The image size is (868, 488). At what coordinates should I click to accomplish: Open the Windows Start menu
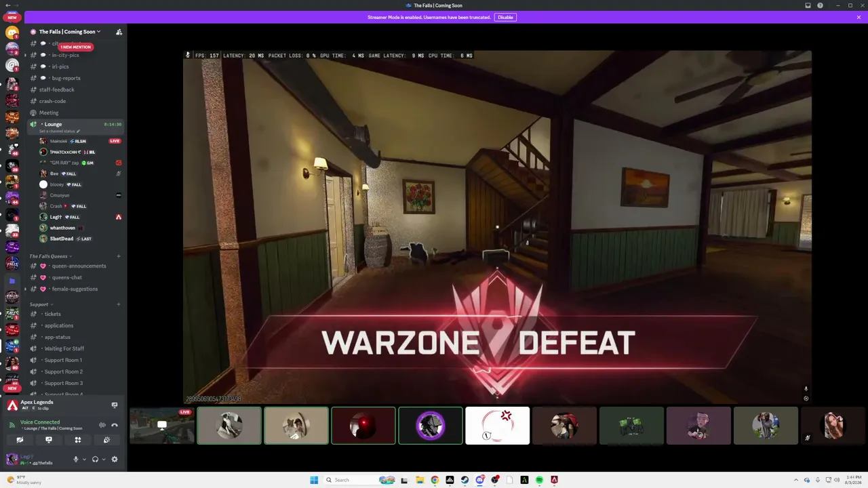pyautogui.click(x=314, y=480)
